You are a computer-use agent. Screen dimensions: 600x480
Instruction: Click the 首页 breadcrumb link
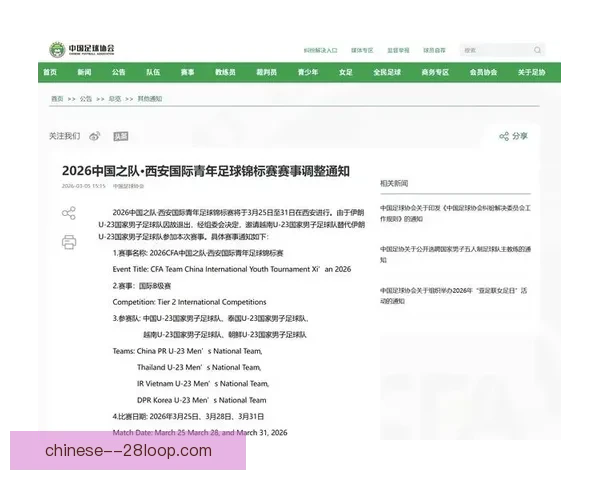click(x=57, y=99)
